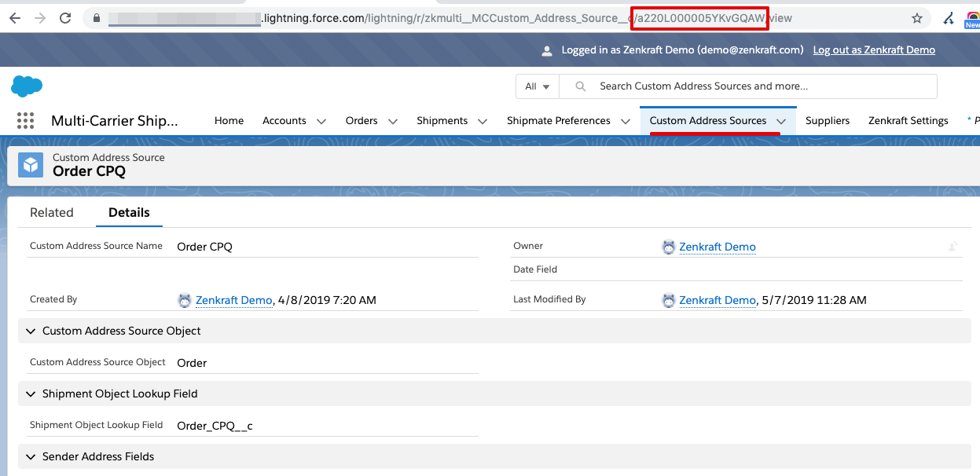
Task: Switch to the Related tab
Action: click(52, 213)
